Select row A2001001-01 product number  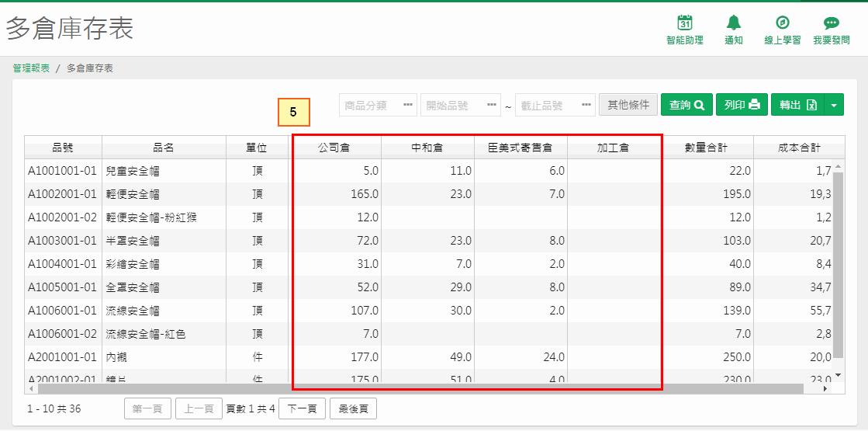(x=63, y=357)
